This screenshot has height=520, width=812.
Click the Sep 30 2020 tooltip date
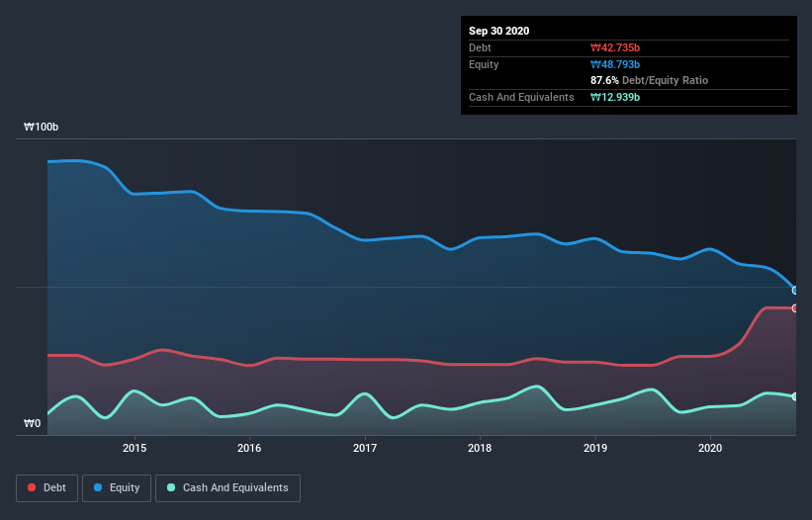click(499, 31)
